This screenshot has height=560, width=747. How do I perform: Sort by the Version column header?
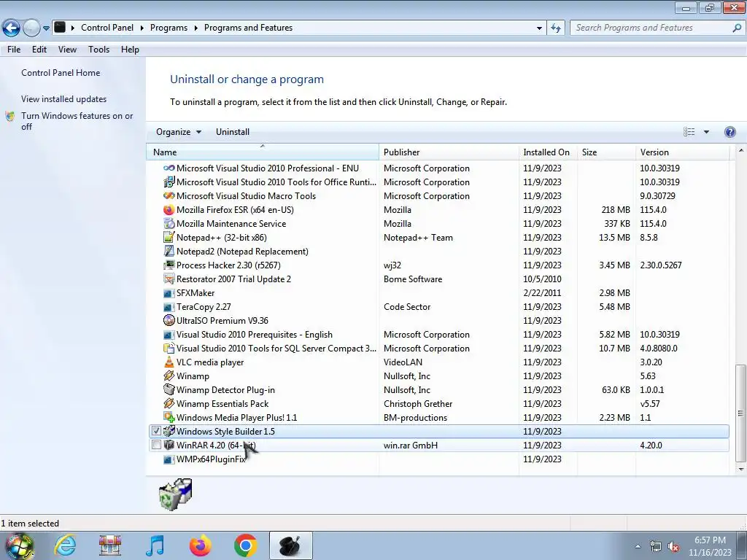point(682,152)
